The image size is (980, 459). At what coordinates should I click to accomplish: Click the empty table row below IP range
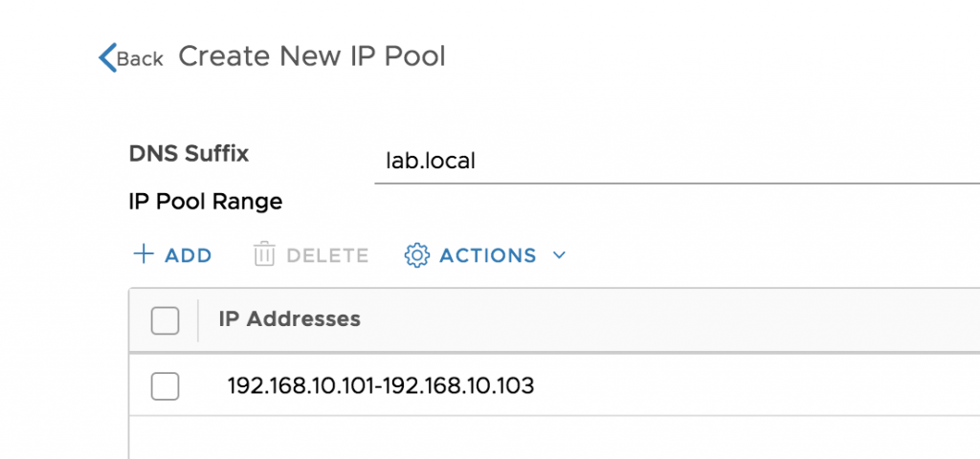pyautogui.click(x=554, y=438)
